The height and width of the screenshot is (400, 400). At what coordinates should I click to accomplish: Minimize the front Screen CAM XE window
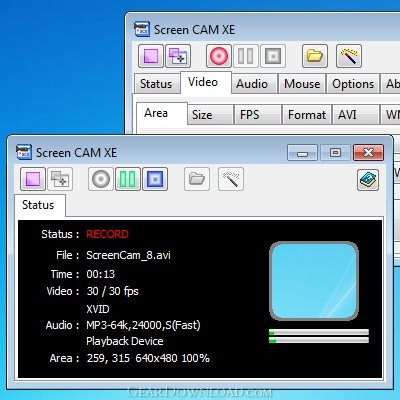[x=302, y=153]
